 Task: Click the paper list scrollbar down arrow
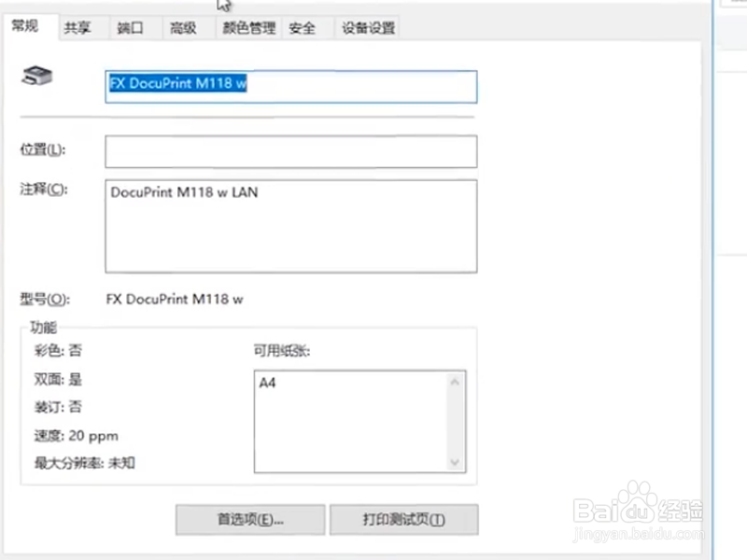tap(457, 464)
